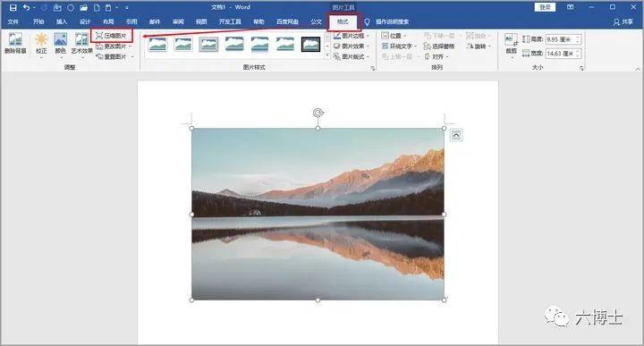Click the 共享 share button

(623, 21)
